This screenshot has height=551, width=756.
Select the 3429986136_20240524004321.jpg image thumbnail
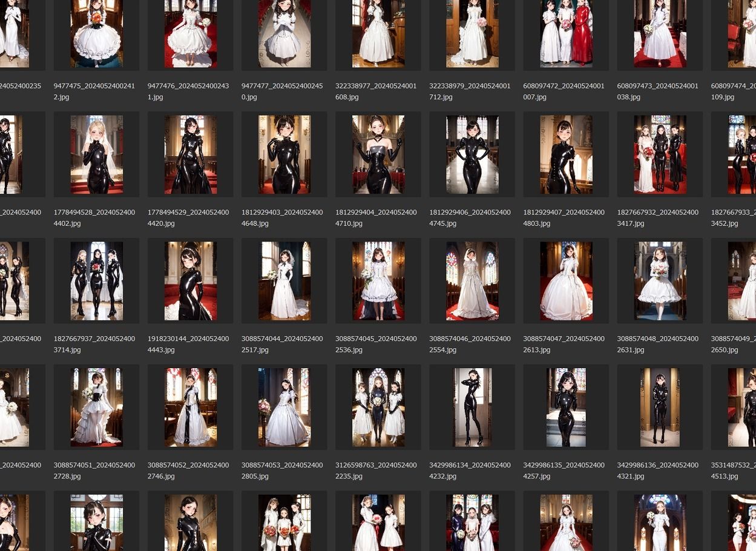(660, 407)
